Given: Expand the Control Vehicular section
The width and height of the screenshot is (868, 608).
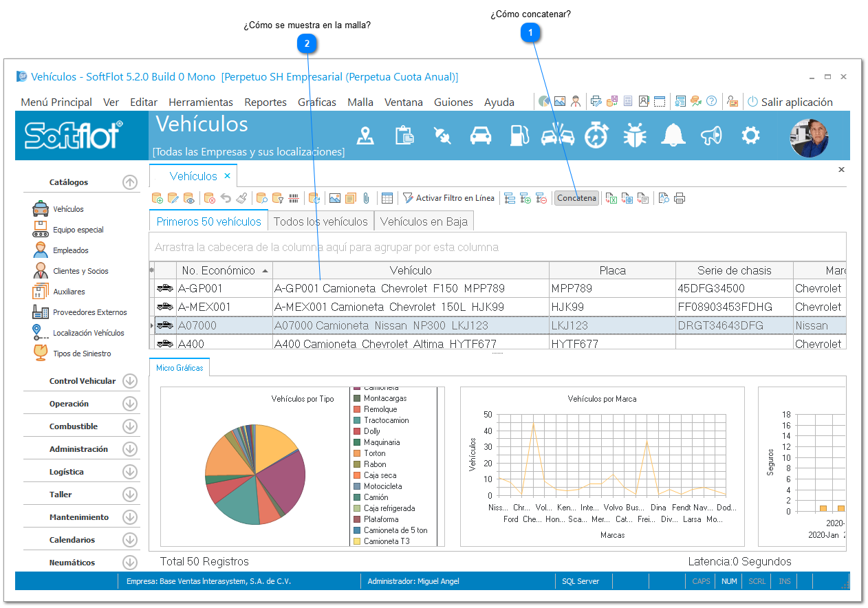Looking at the screenshot, I should [x=81, y=381].
